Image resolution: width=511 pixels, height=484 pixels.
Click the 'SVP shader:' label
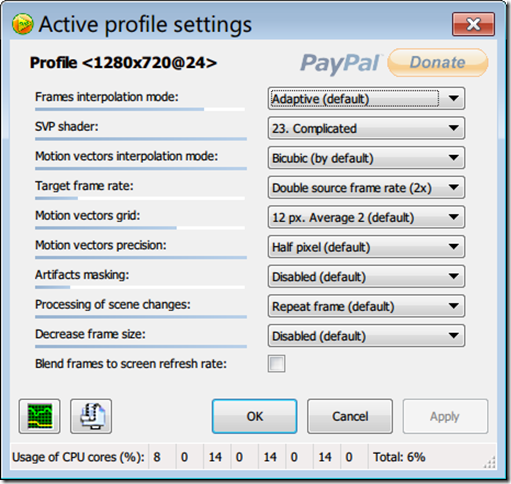click(x=67, y=127)
